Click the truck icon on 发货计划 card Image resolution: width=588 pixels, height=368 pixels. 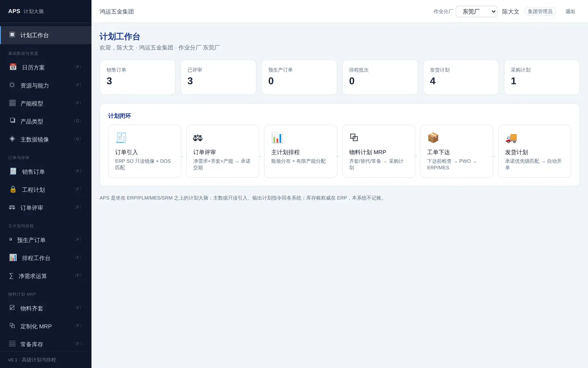tap(511, 138)
